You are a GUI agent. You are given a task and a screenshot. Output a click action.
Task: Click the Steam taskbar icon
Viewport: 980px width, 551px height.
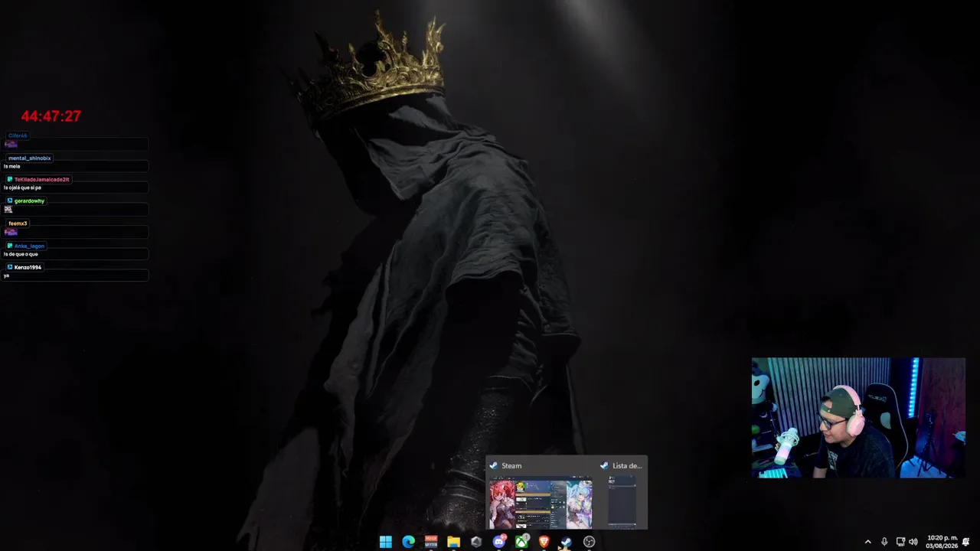[x=567, y=542]
